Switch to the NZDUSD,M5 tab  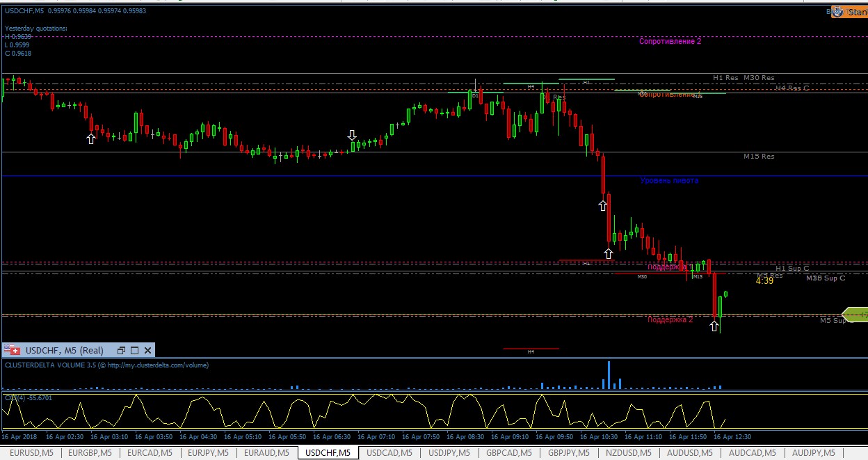[x=630, y=453]
